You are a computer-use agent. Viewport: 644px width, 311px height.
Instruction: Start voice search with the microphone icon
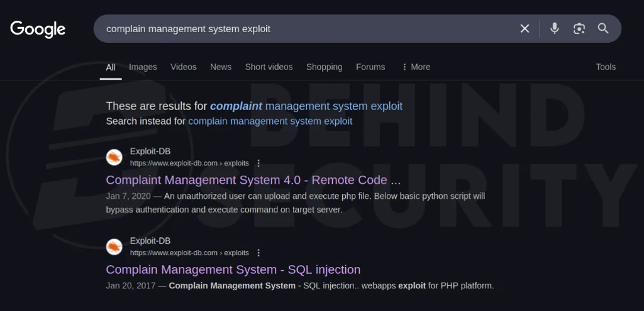pyautogui.click(x=555, y=28)
